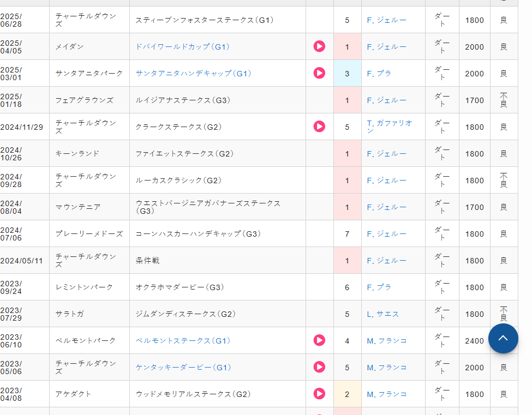This screenshot has height=415, width=532.
Task: Click F. プラ in the Oklahoma Derby row
Action: pos(379,287)
